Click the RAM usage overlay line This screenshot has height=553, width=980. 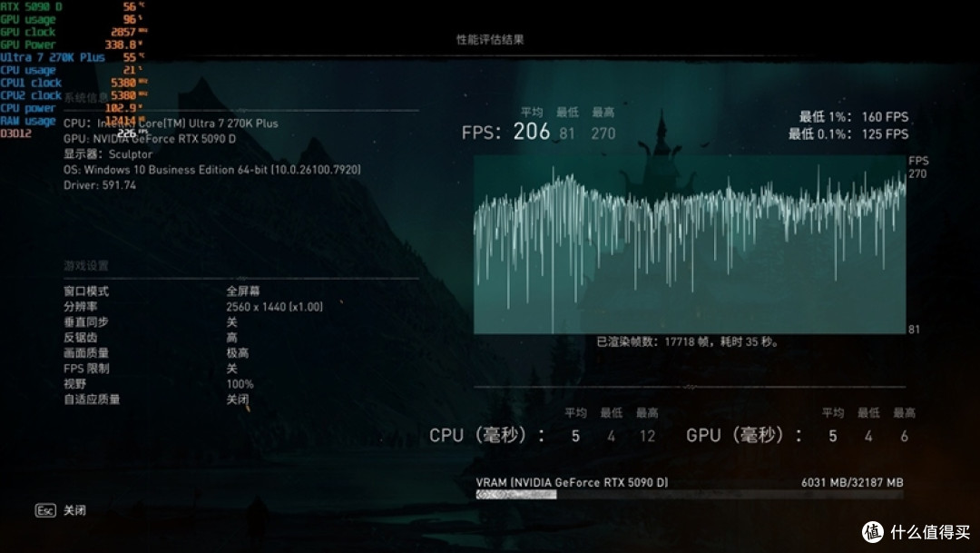coord(73,120)
